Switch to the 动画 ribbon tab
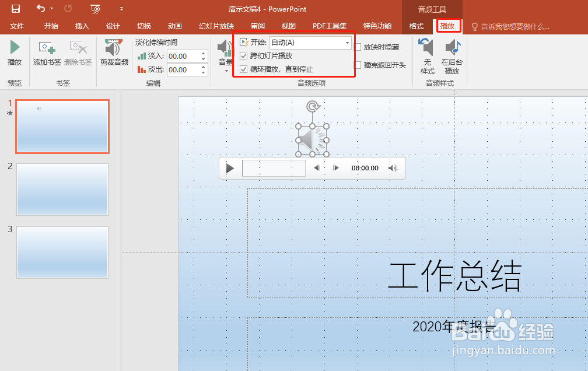Image resolution: width=588 pixels, height=371 pixels. click(x=175, y=26)
